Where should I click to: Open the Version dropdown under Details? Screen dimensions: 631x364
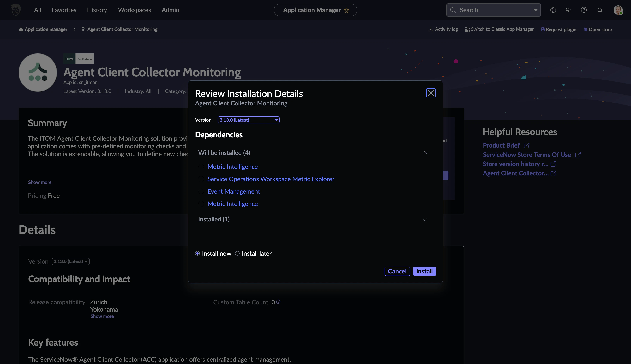(x=71, y=261)
